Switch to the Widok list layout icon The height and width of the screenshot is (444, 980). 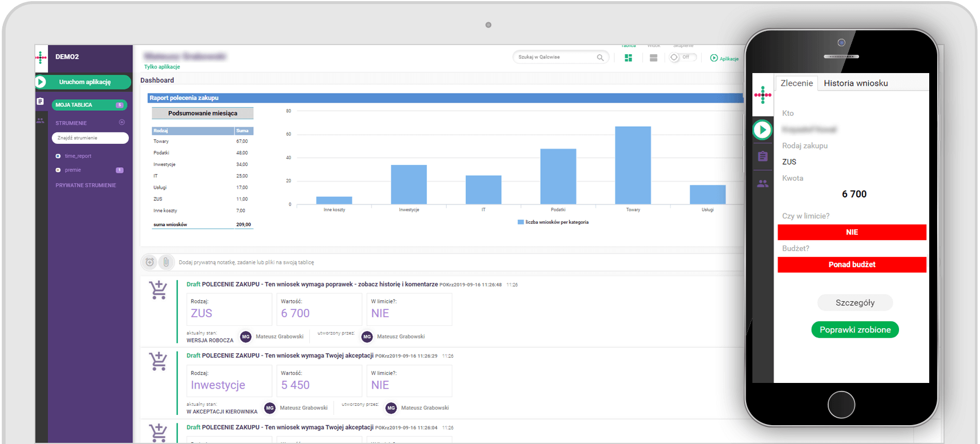click(654, 58)
